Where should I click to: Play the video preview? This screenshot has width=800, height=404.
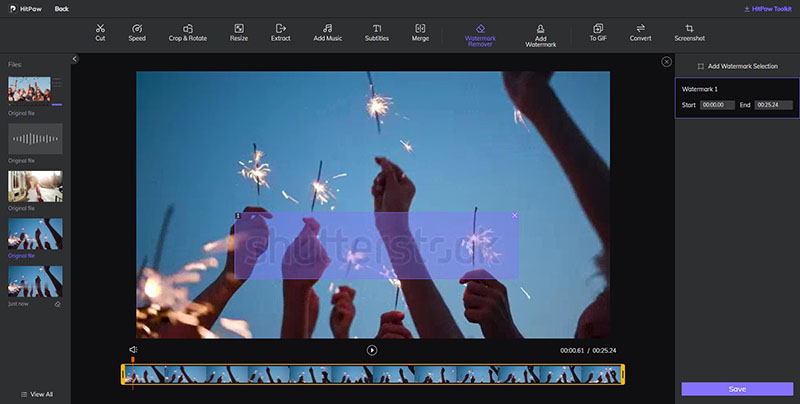pos(372,350)
